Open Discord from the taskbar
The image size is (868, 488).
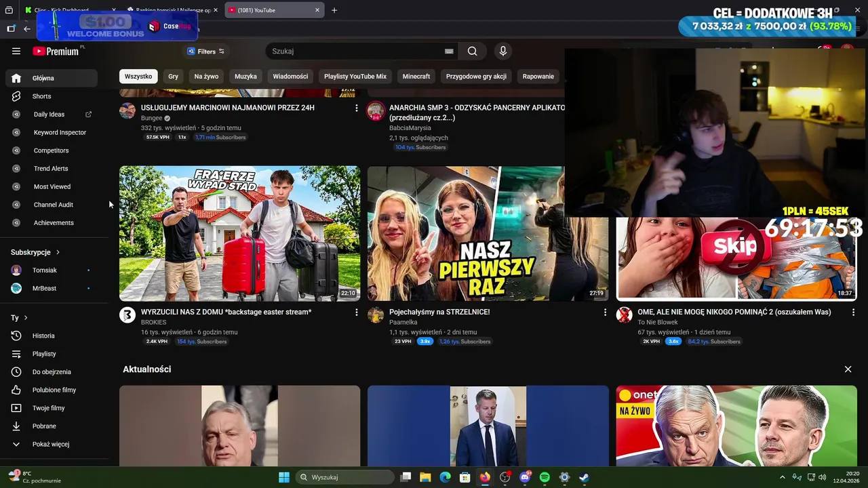pyautogui.click(x=524, y=477)
